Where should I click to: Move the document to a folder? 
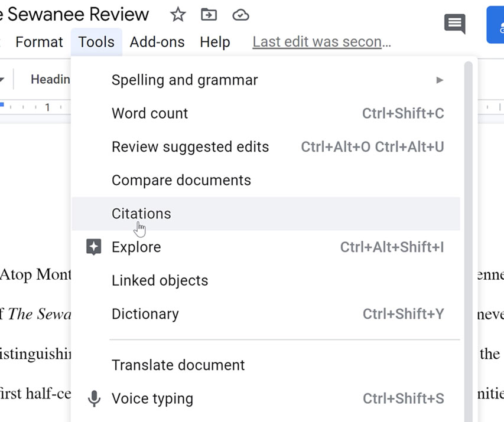click(208, 15)
